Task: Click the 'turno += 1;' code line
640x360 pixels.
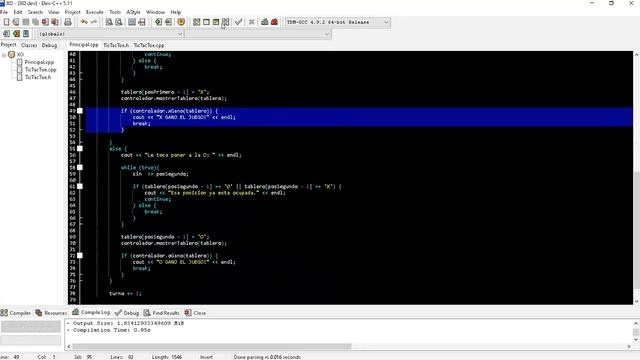Action: click(125, 293)
